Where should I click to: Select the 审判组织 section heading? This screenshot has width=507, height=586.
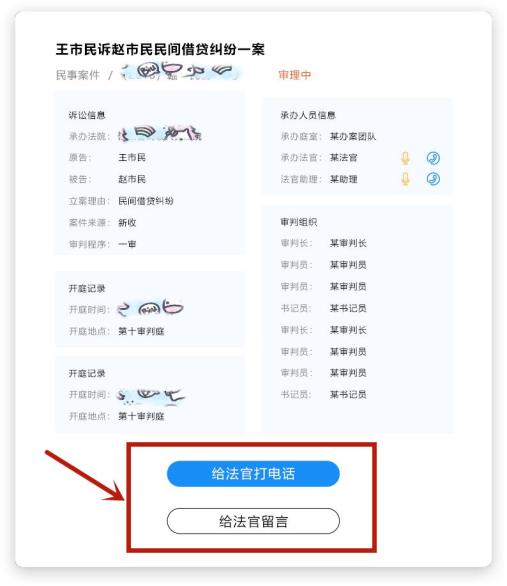tap(299, 222)
